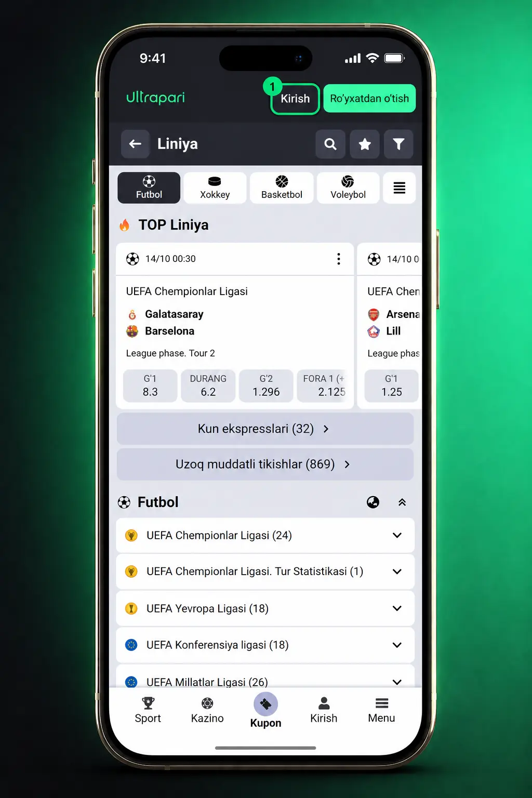Pick G'2 odds 1.296 for Barselona
The width and height of the screenshot is (532, 798).
click(266, 386)
